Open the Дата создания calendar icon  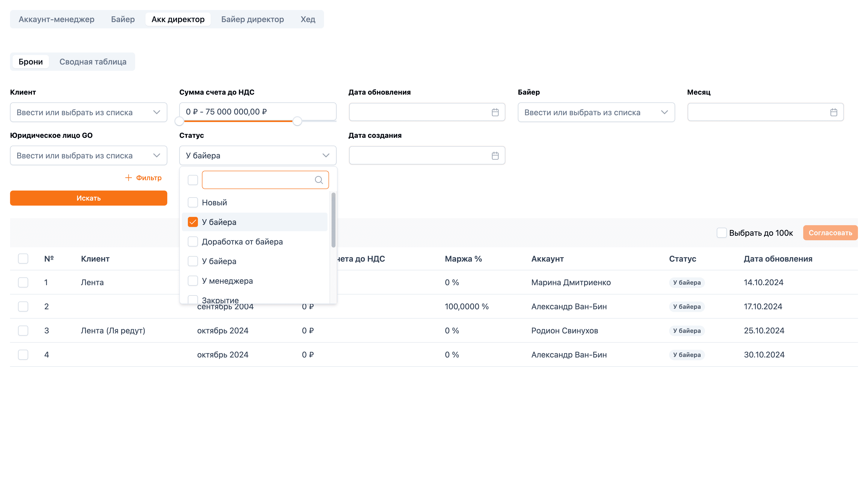495,156
